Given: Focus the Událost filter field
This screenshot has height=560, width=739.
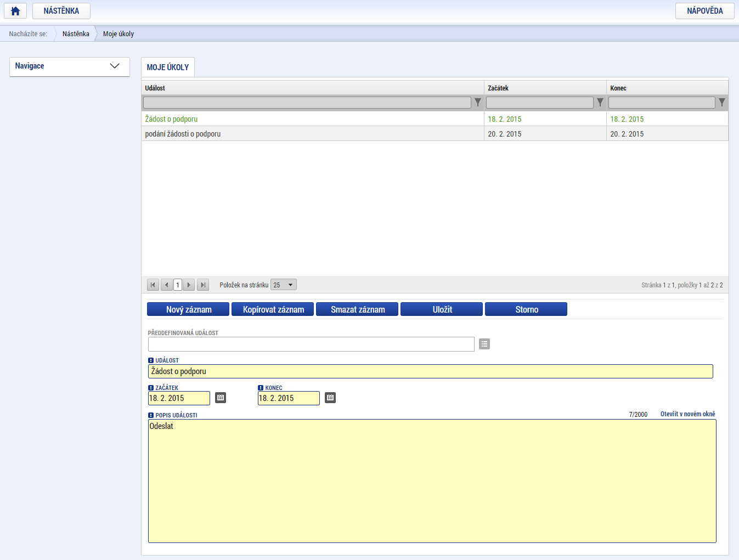Looking at the screenshot, I should tap(307, 103).
